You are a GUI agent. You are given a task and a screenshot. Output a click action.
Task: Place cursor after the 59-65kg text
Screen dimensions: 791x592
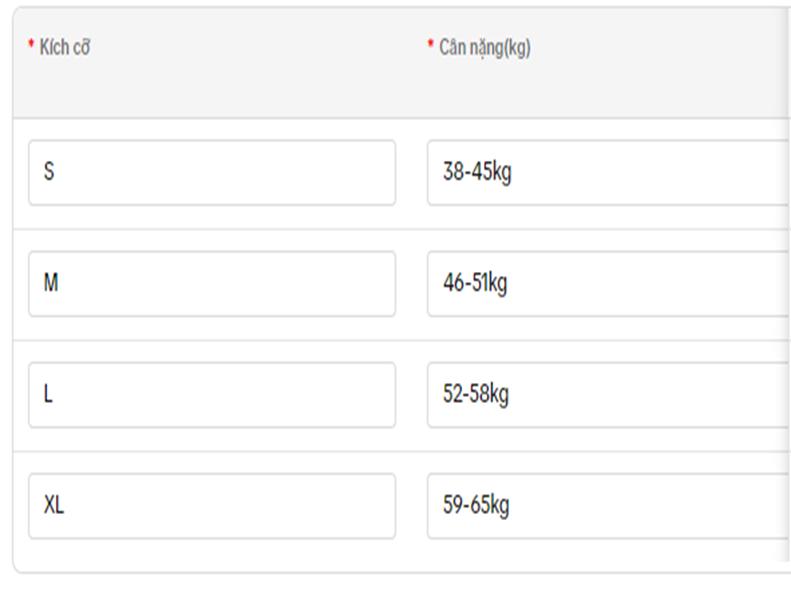coord(511,505)
